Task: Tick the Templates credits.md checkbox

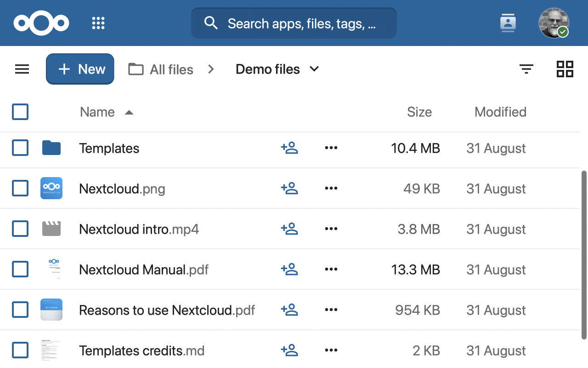Action: pyautogui.click(x=20, y=351)
